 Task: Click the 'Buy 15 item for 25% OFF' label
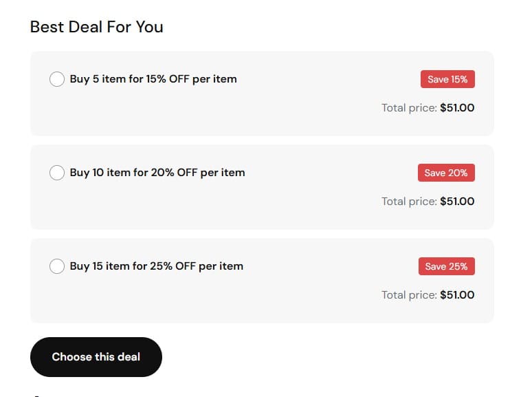point(157,266)
